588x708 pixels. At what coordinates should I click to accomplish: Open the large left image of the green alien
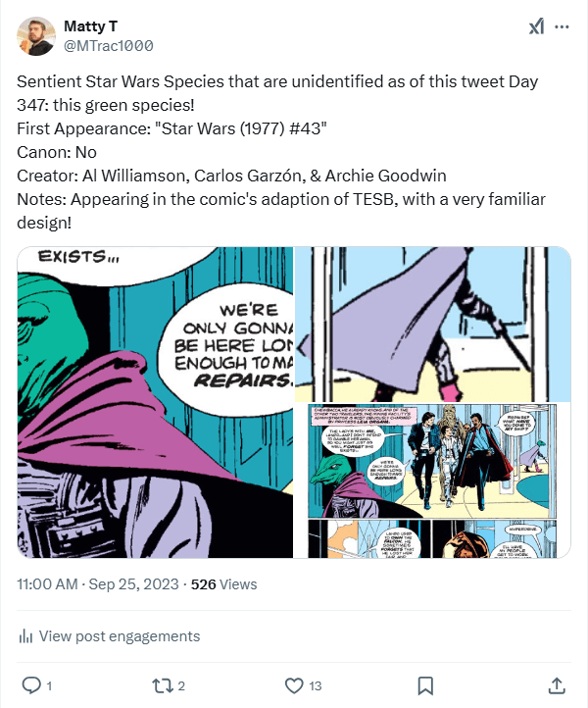(x=154, y=402)
